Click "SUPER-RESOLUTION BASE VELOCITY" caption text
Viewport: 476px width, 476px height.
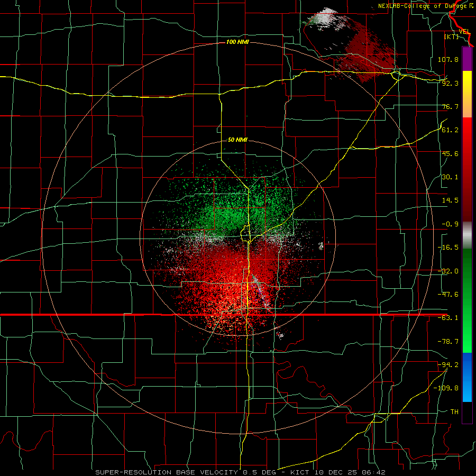point(168,472)
